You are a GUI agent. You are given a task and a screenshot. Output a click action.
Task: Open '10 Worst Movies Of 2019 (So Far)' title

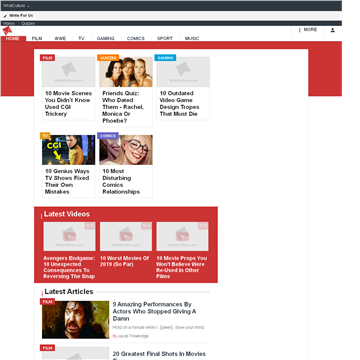(124, 261)
